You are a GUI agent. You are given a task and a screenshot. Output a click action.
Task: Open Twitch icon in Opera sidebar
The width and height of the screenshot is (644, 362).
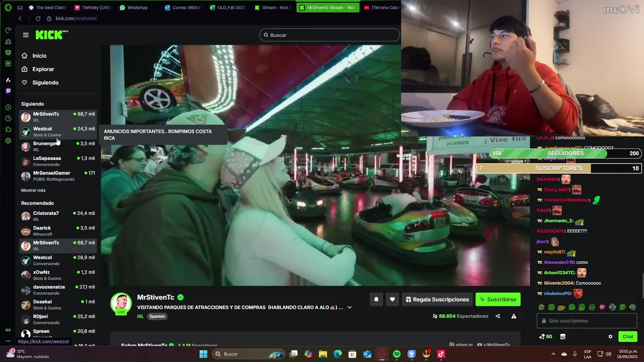tap(8, 91)
